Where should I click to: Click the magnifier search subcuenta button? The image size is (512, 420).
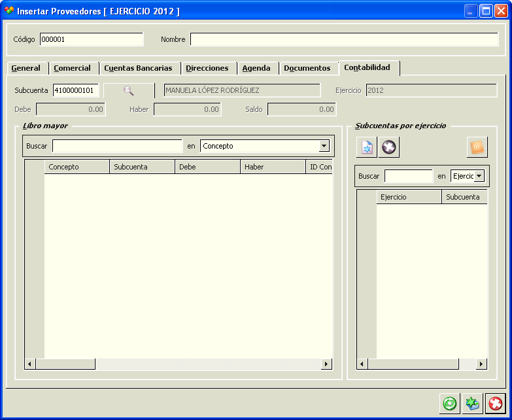(129, 90)
